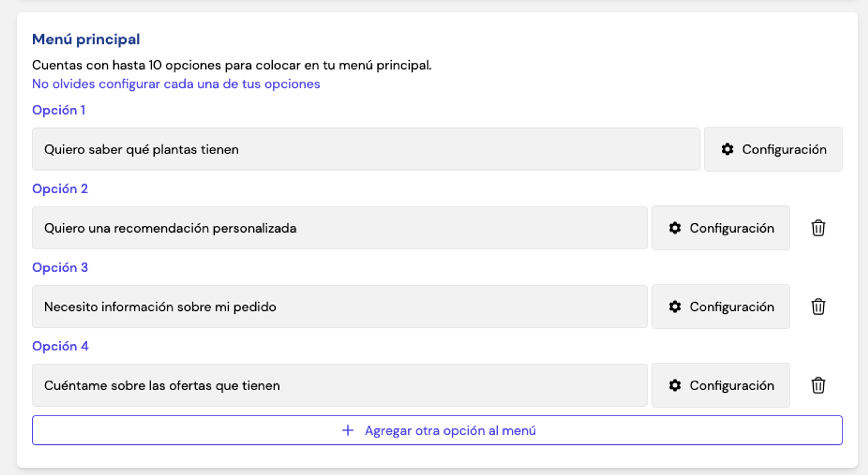The image size is (868, 475).
Task: Edit the 'Quiero una recomendación personalizada' field
Action: (x=340, y=228)
